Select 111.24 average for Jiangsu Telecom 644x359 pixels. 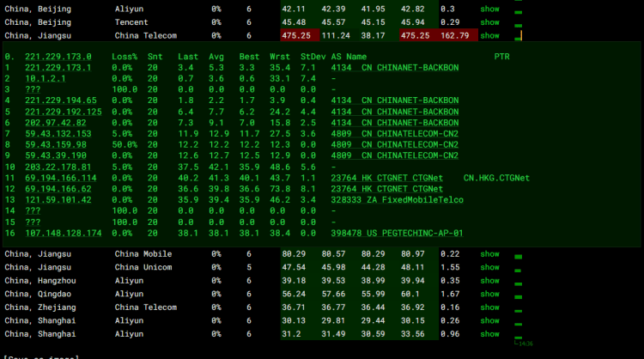[x=336, y=36]
